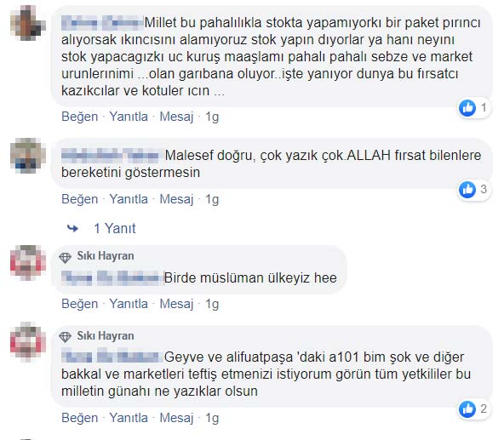Like the comment about stocking rice with Beğen
The height and width of the screenshot is (440, 504).
pyautogui.click(x=80, y=117)
